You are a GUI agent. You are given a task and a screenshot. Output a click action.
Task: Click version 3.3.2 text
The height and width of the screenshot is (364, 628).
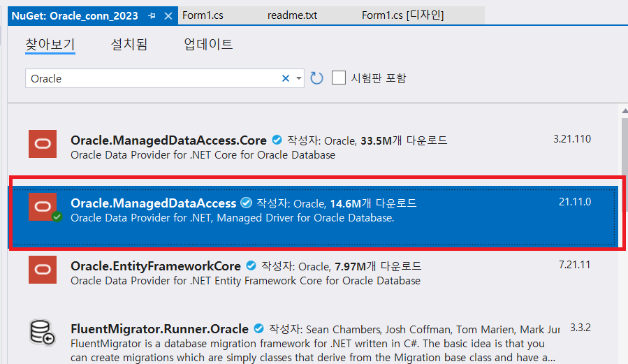580,328
